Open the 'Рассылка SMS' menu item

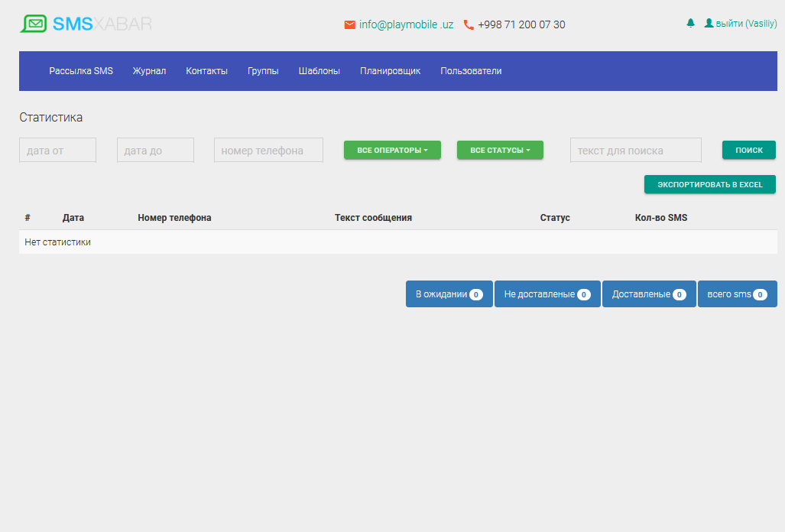click(x=81, y=71)
